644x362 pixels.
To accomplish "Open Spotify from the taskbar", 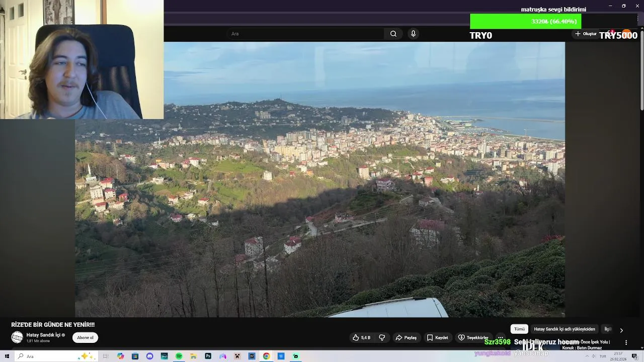I will click(x=179, y=356).
